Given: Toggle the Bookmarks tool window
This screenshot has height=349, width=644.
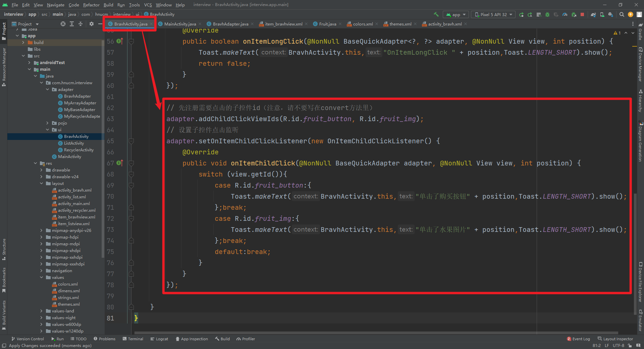Looking at the screenshot, I should pyautogui.click(x=4, y=280).
